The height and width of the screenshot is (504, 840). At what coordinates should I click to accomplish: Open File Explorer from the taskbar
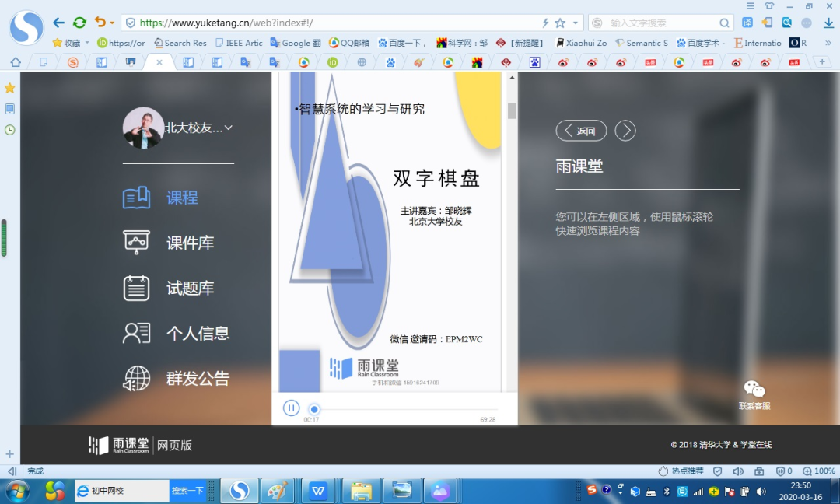pos(361,491)
